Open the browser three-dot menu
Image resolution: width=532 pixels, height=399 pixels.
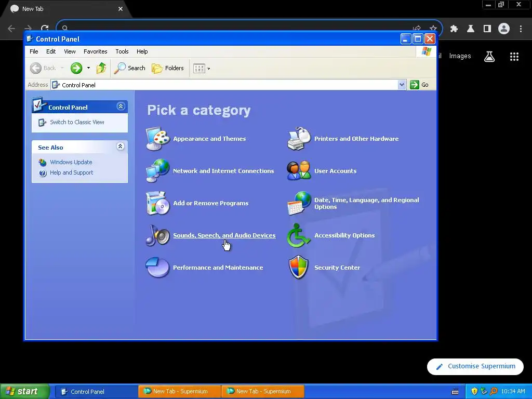pos(521,29)
